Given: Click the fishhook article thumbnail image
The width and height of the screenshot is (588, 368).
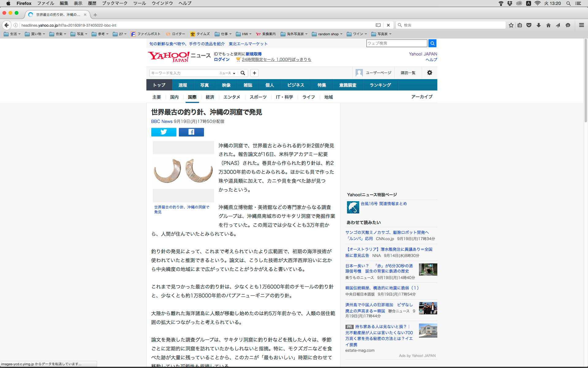Looking at the screenshot, I should point(183,171).
